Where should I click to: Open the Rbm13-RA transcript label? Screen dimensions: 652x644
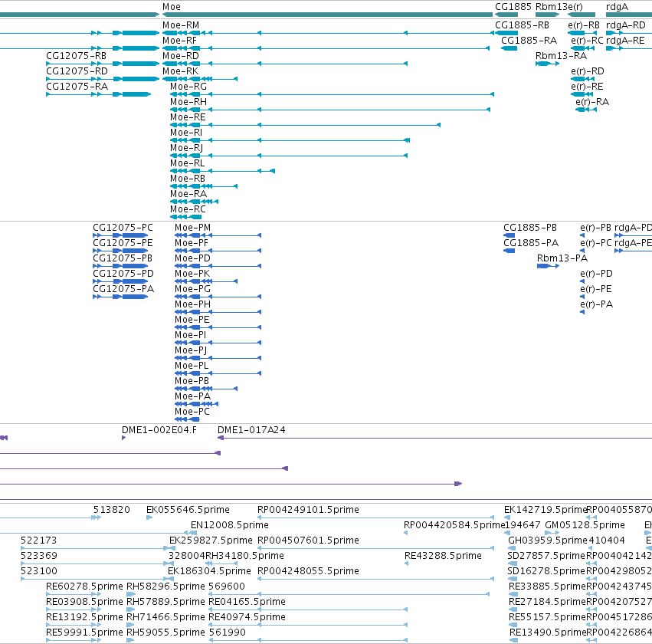tap(561, 56)
